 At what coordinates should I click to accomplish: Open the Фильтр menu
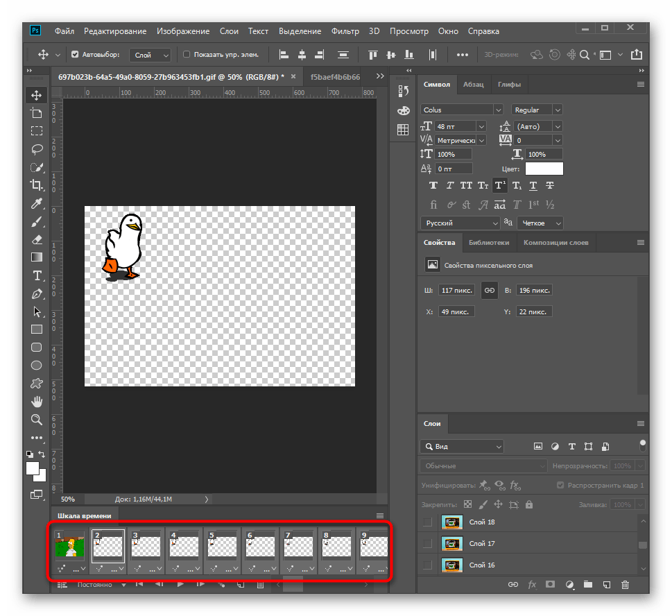[345, 31]
